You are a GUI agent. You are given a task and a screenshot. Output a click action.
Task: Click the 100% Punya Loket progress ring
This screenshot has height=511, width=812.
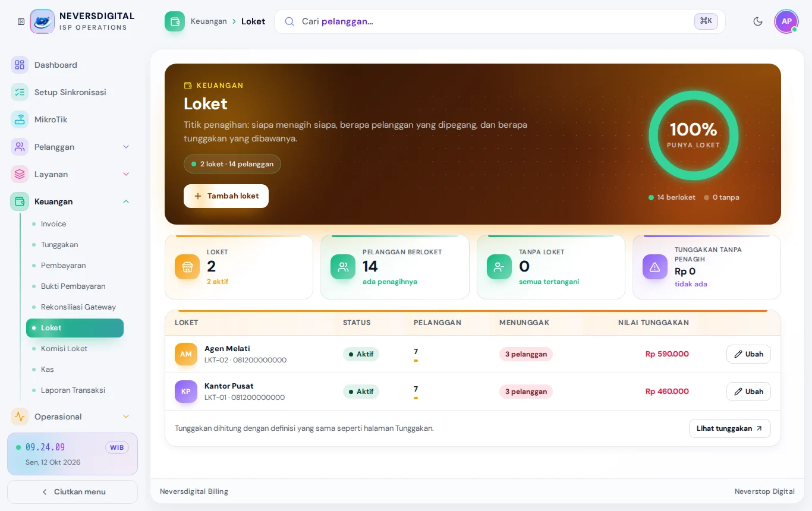click(x=693, y=136)
